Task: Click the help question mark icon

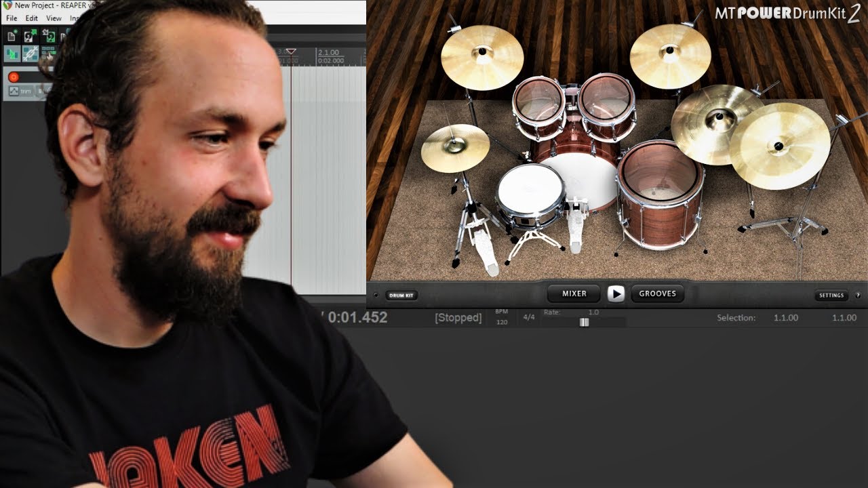Action: click(x=858, y=296)
